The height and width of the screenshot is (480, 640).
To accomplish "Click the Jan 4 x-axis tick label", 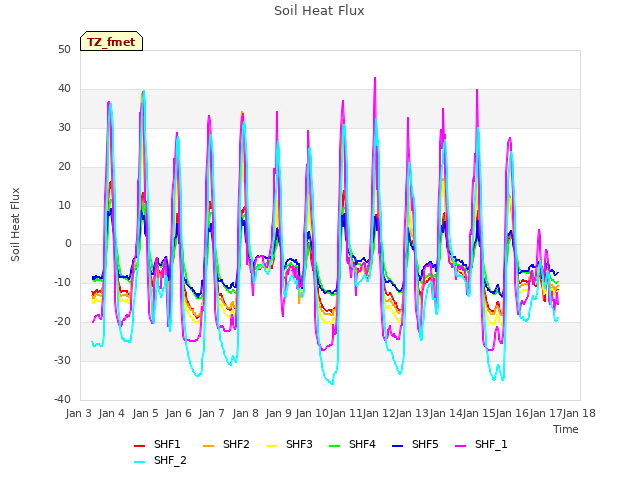I will tap(112, 413).
